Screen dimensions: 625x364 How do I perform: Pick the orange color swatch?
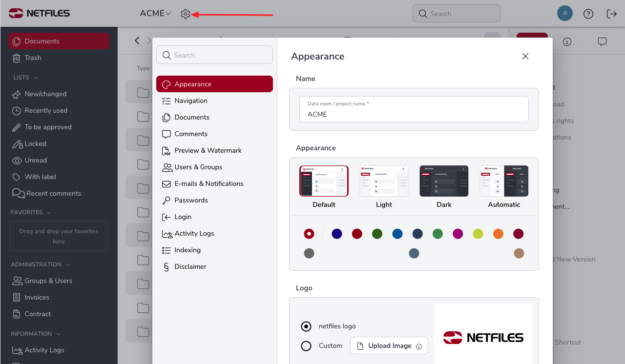[x=498, y=234]
